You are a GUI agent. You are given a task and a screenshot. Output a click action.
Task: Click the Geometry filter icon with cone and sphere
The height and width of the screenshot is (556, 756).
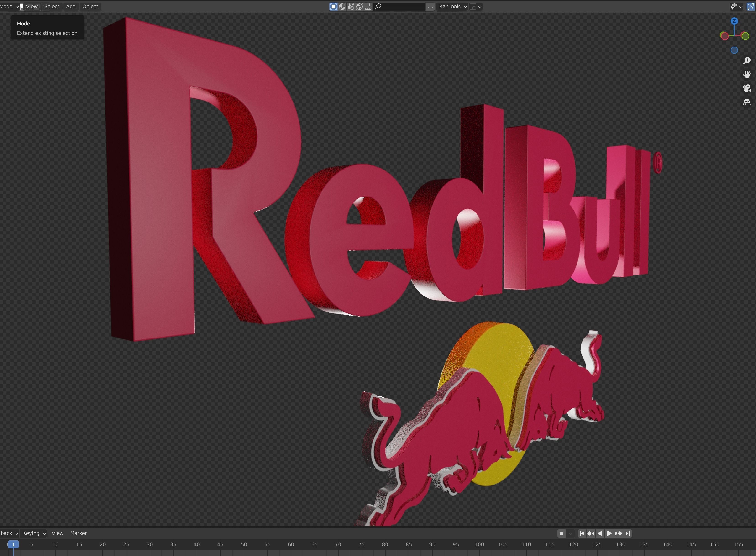tap(351, 7)
